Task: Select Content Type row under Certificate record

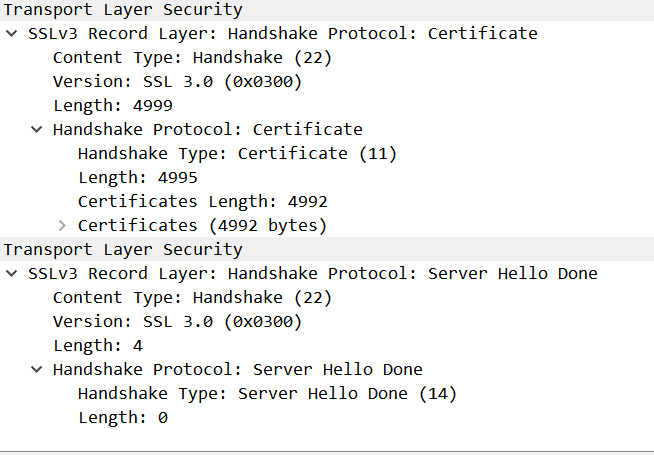Action: (192, 57)
